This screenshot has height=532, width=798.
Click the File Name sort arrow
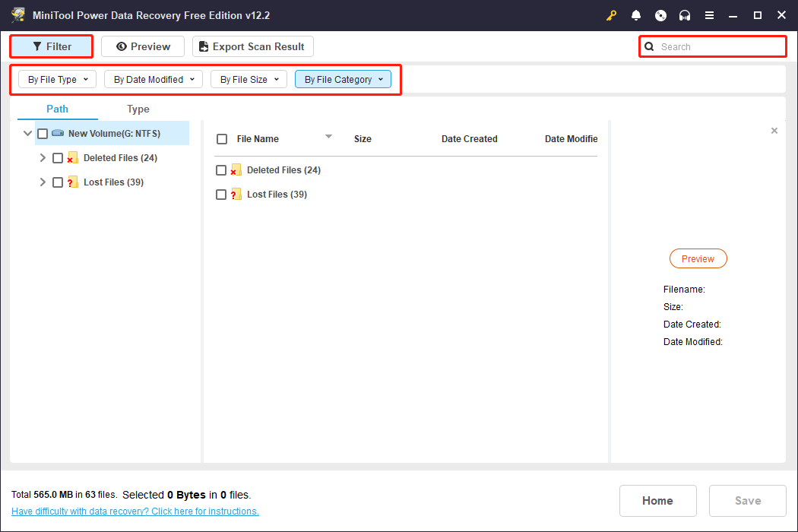(329, 137)
